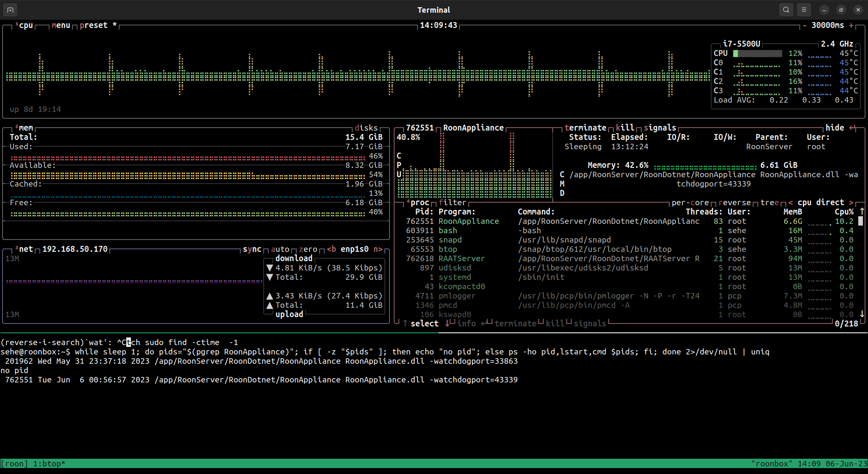Open the terminal hamburger menu
The height and width of the screenshot is (474, 868).
point(804,10)
